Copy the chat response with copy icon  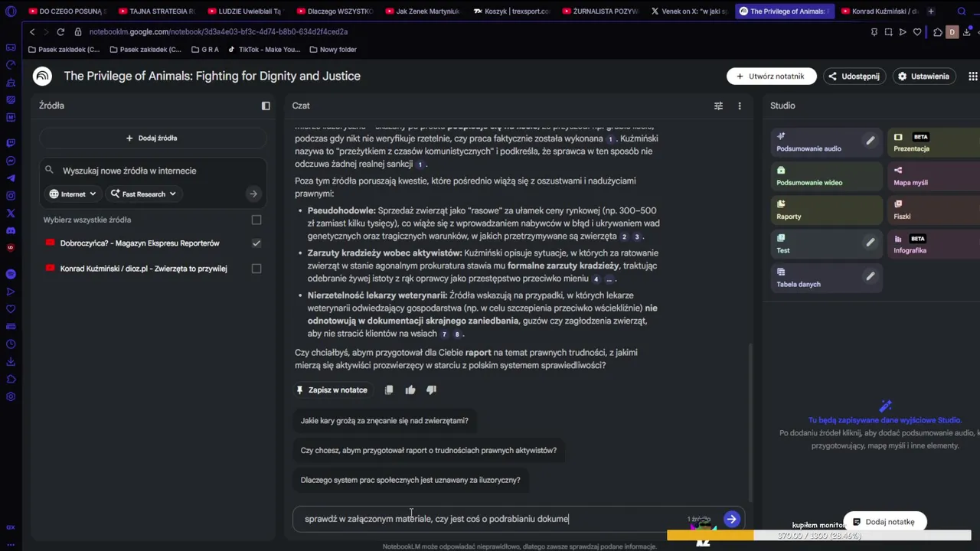(389, 390)
